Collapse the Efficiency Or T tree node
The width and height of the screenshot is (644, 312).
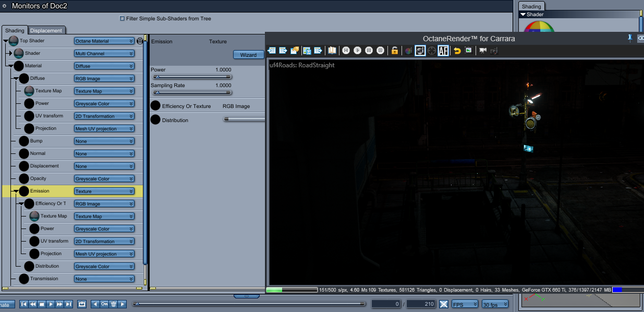pyautogui.click(x=21, y=204)
